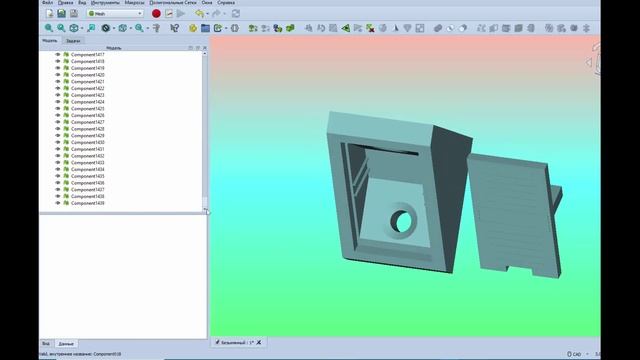Open the Redo history dropdown arrow
This screenshot has width=640, height=360.
224,14
